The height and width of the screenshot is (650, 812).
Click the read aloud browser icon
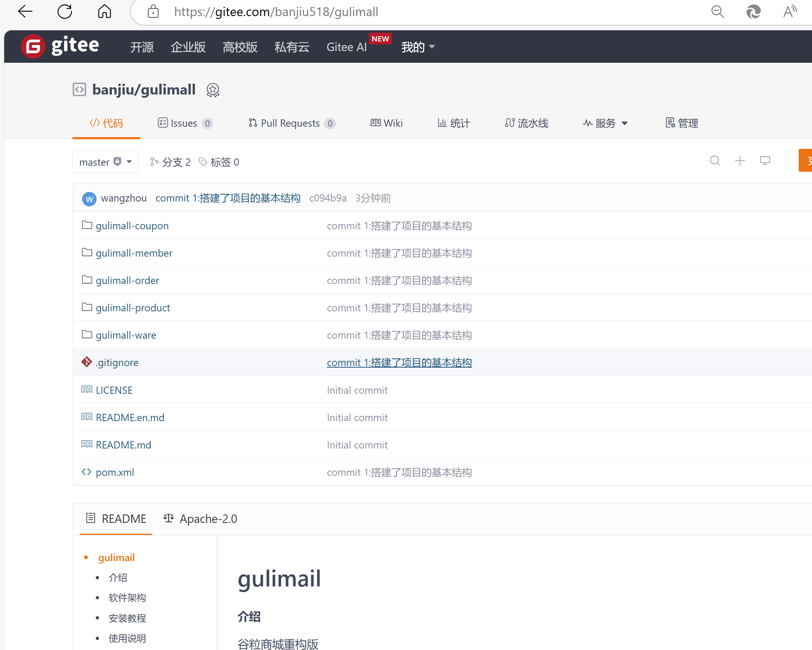790,12
